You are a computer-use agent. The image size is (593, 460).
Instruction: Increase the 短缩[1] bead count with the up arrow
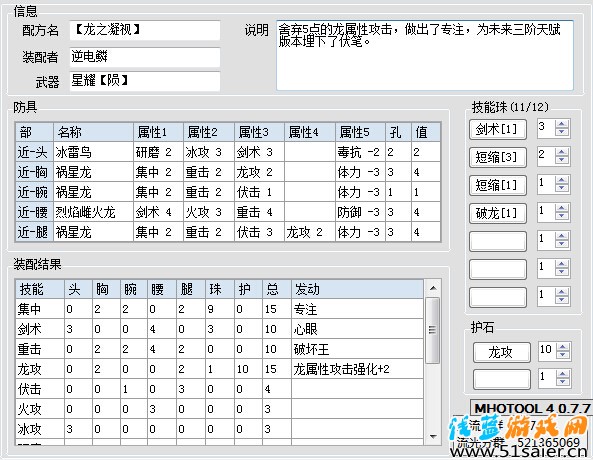click(x=562, y=180)
